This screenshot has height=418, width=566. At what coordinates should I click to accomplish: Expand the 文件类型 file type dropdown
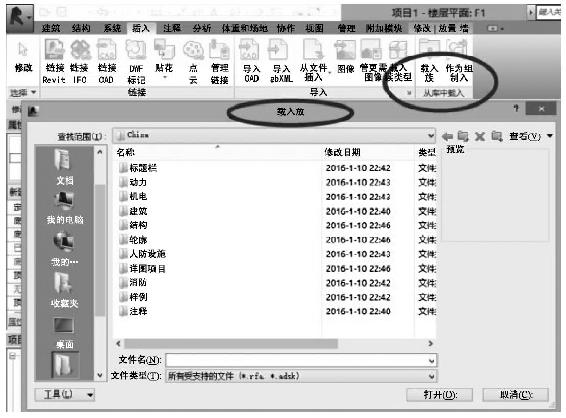point(301,376)
